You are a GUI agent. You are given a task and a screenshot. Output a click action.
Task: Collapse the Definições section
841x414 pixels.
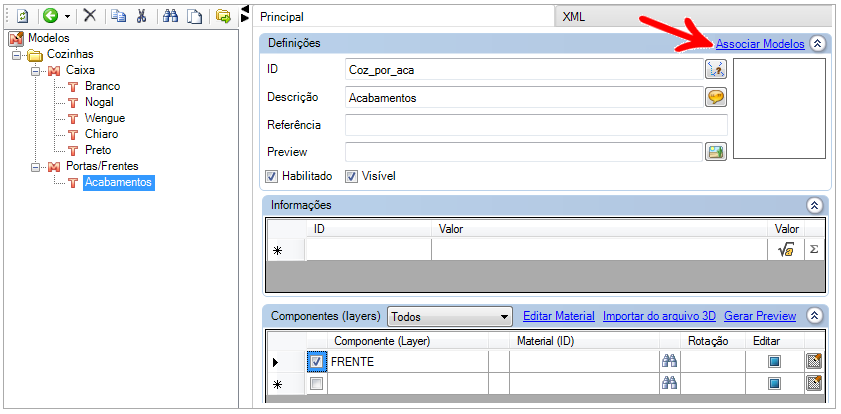tap(817, 43)
